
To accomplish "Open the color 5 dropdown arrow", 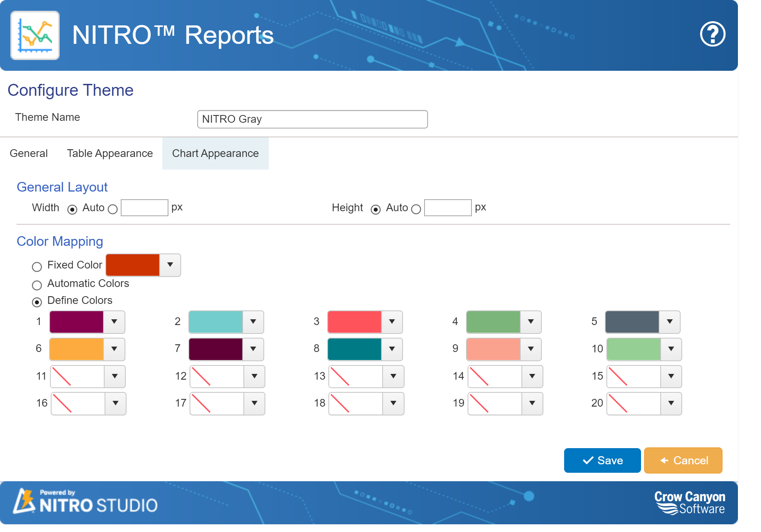I will coord(670,322).
